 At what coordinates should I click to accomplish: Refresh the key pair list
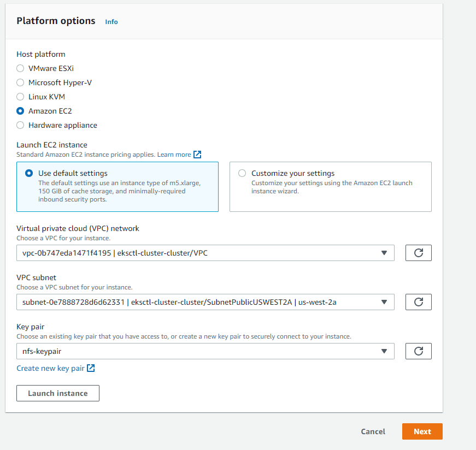(x=419, y=351)
